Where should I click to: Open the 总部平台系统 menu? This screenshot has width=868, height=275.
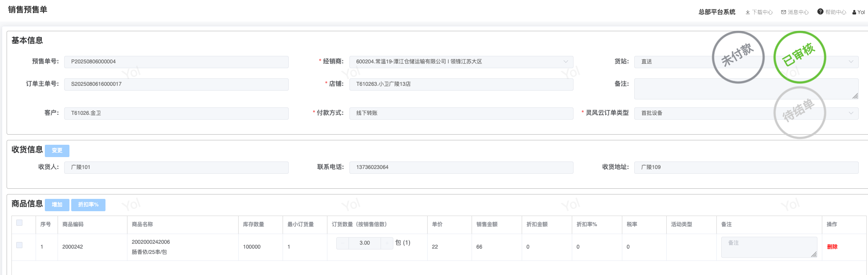pos(717,12)
